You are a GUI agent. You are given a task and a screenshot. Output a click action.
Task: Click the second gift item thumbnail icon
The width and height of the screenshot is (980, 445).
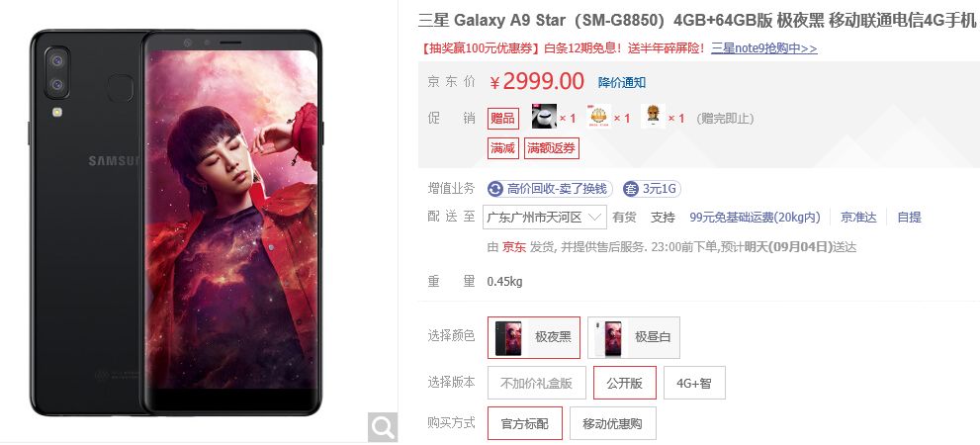pyautogui.click(x=598, y=117)
